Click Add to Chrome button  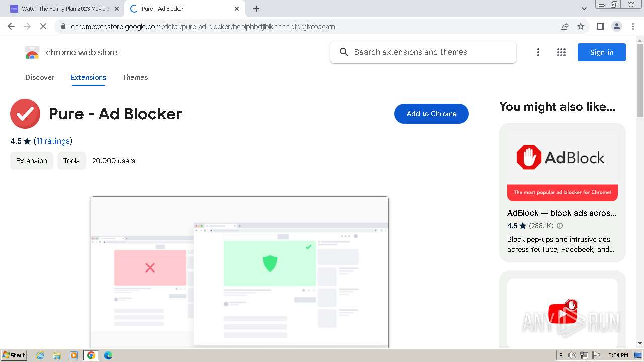[x=431, y=114]
